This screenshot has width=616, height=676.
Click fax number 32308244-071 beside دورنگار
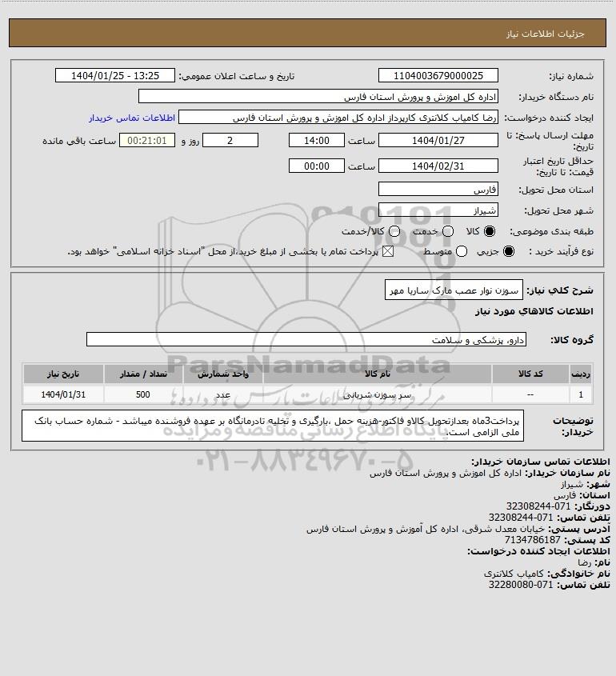point(538,506)
